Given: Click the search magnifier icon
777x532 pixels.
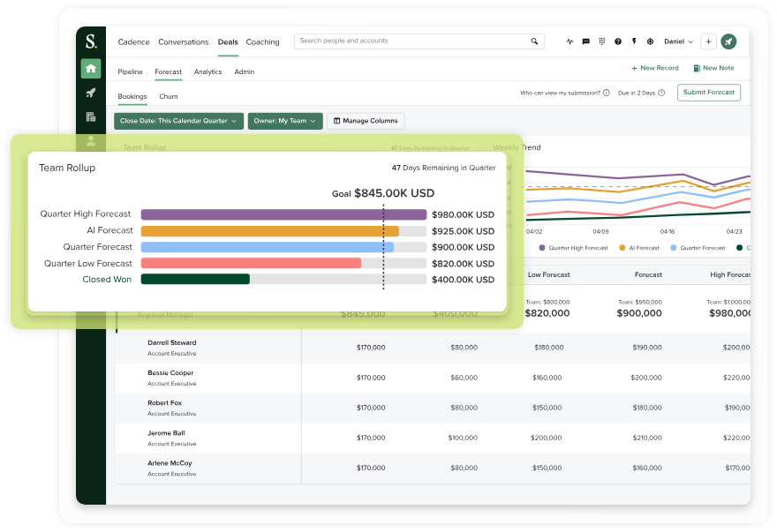Looking at the screenshot, I should (534, 41).
